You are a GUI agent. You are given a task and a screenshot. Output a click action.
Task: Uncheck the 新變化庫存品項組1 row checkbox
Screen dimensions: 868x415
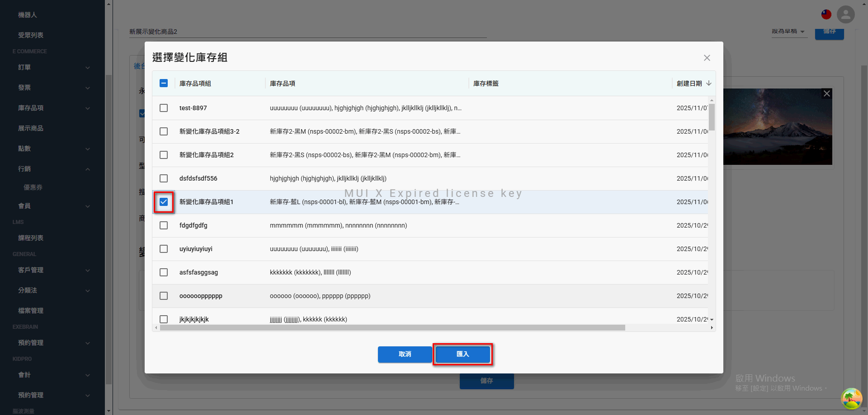click(164, 202)
